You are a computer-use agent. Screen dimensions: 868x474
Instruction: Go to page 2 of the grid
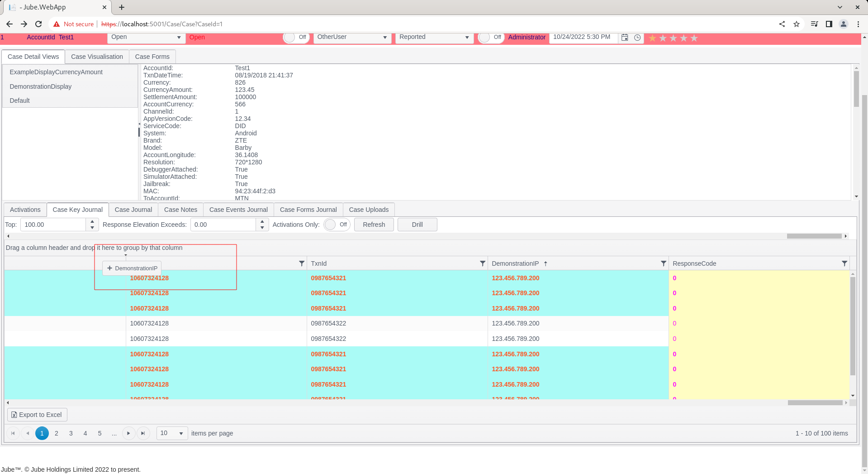coord(57,433)
